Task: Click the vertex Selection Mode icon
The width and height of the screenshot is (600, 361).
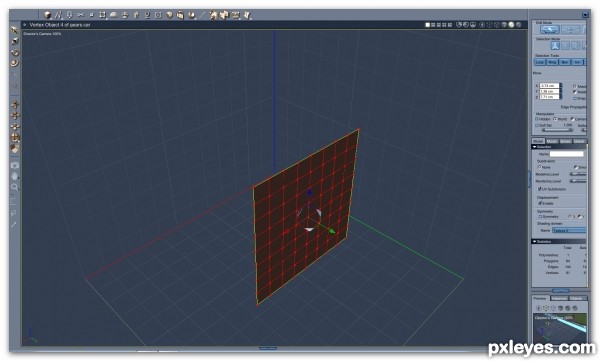Action: pyautogui.click(x=555, y=46)
